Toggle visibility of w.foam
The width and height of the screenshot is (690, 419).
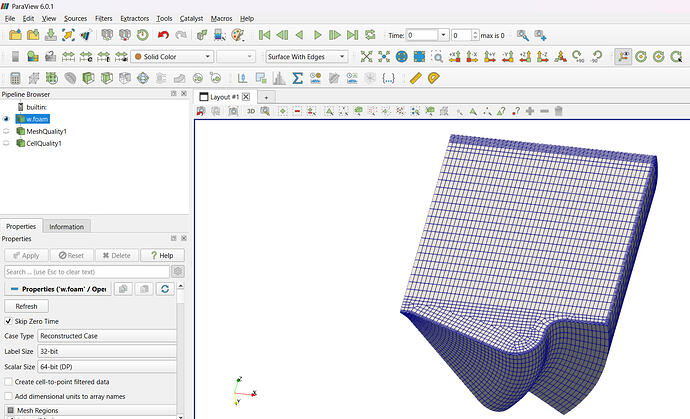(6, 119)
